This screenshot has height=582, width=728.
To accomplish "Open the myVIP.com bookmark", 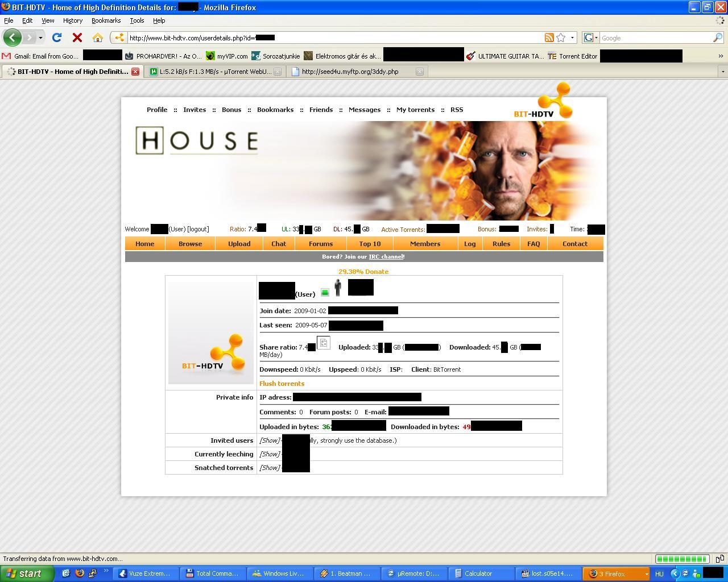I will [x=227, y=56].
